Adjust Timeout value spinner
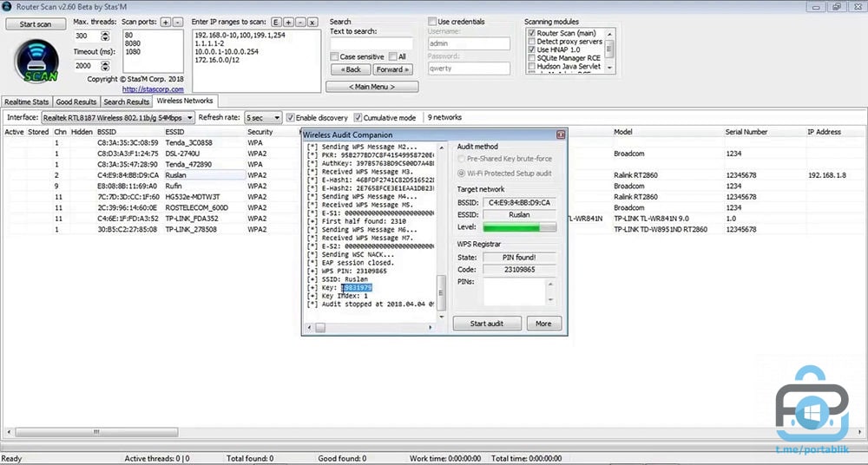868x465 pixels. click(105, 65)
